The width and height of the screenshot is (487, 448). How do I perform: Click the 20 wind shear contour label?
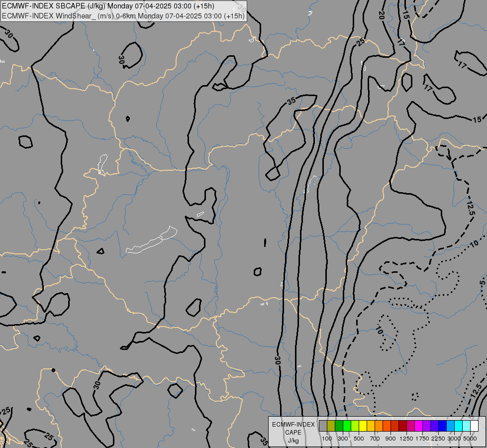tap(382, 14)
